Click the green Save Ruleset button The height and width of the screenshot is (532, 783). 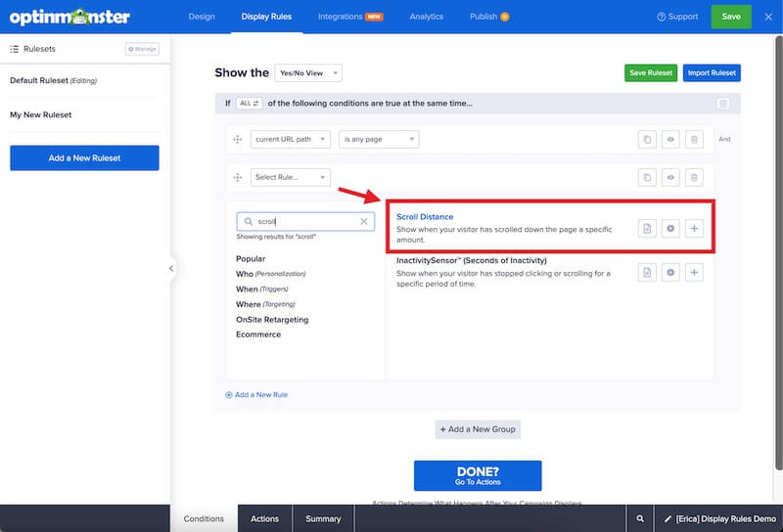(650, 73)
